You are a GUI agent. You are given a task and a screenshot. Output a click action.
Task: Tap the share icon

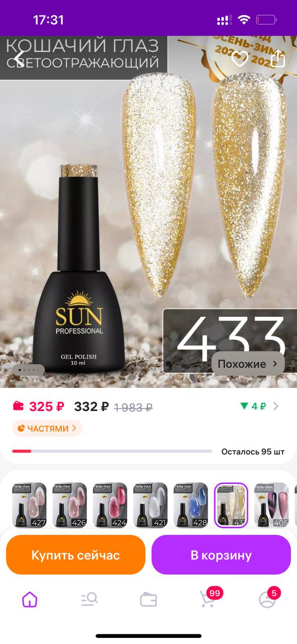[x=277, y=58]
